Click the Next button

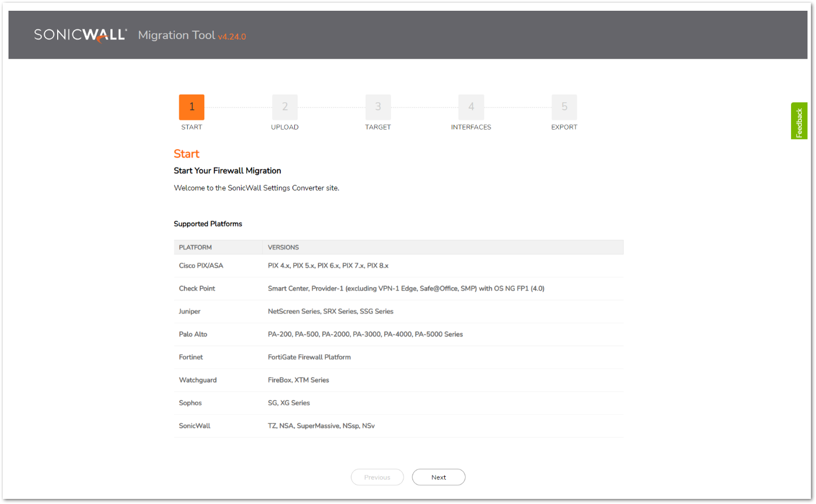tap(439, 477)
